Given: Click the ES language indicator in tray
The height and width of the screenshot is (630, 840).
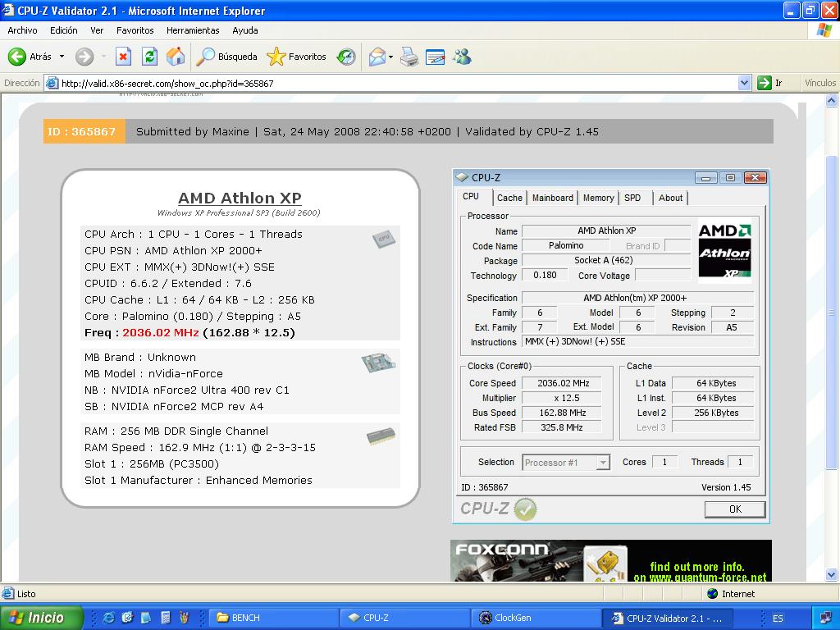Looking at the screenshot, I should coord(778,619).
